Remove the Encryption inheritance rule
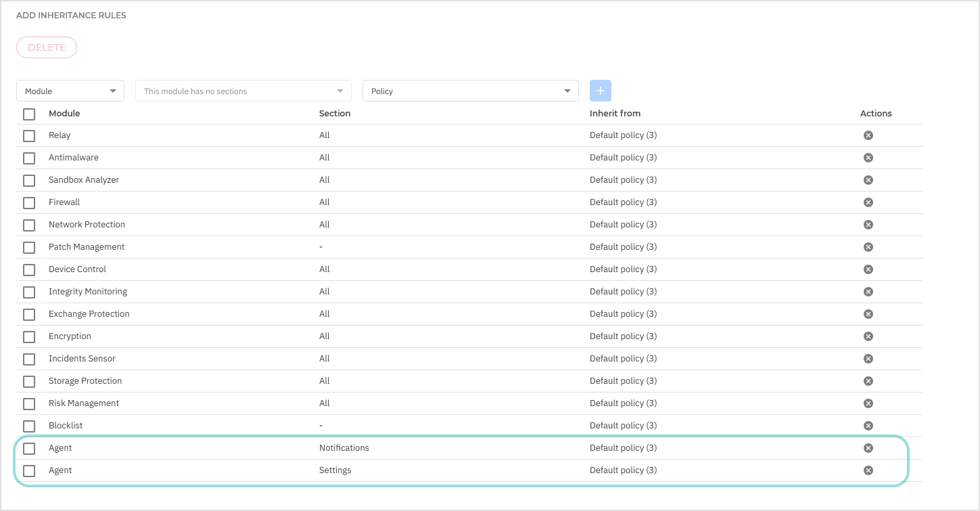The width and height of the screenshot is (980, 511). 868,336
